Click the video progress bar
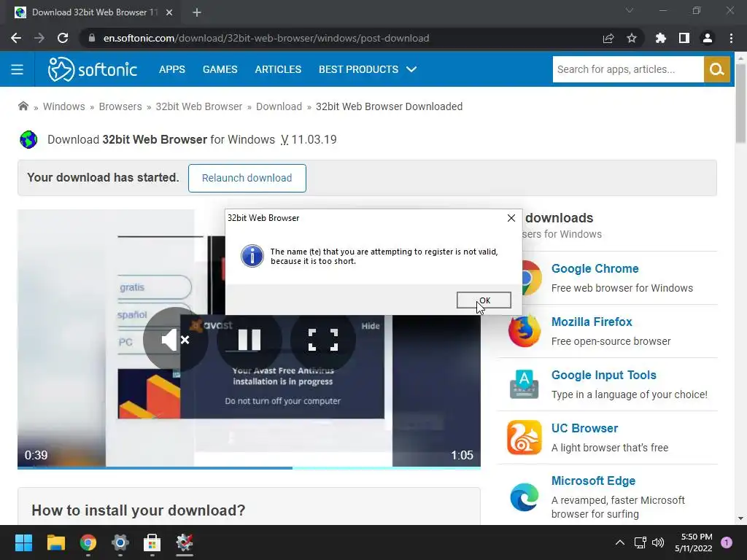Screen dimensions: 747x560 (249, 468)
